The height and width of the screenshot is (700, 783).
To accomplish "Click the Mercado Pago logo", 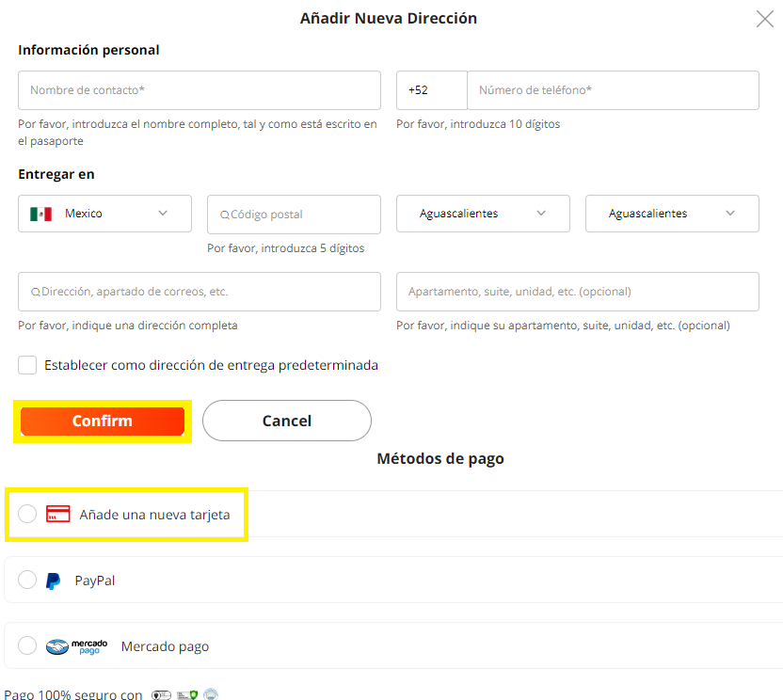I will (x=84, y=646).
